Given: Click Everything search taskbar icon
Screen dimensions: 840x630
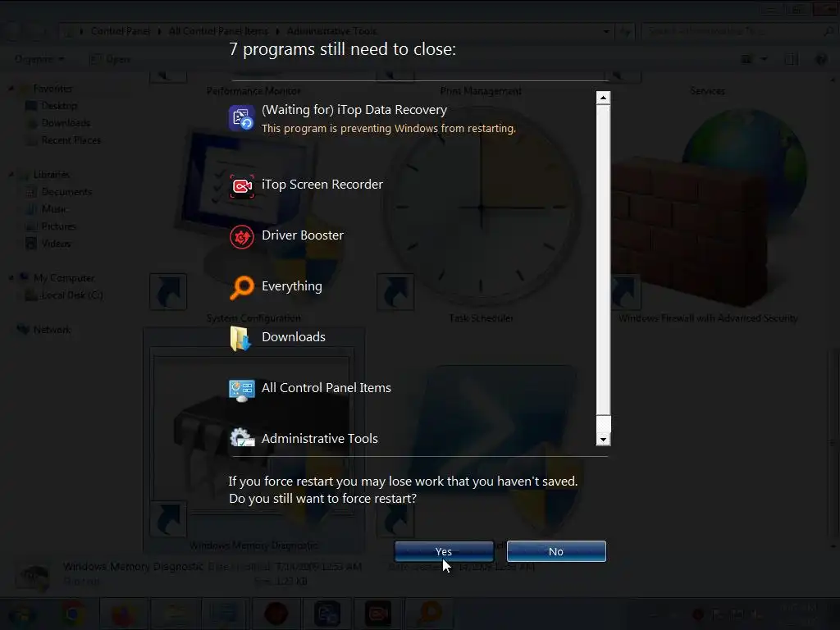Looking at the screenshot, I should 429,614.
